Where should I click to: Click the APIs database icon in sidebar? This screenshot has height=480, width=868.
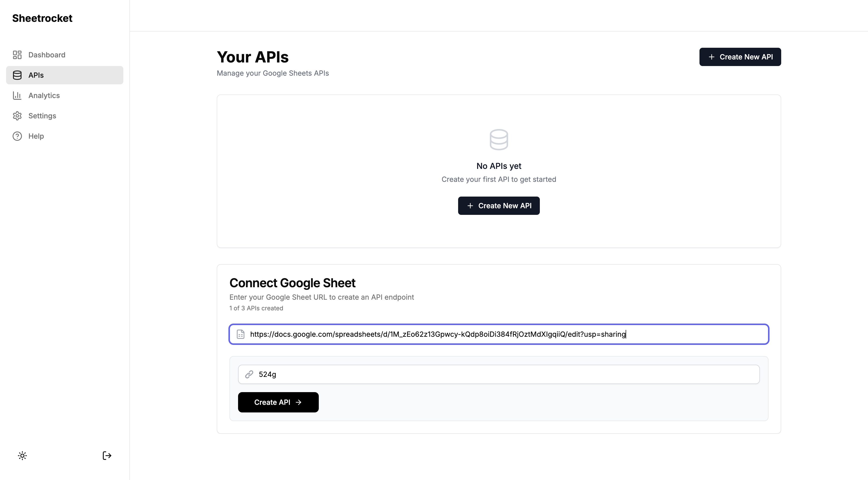coord(17,75)
